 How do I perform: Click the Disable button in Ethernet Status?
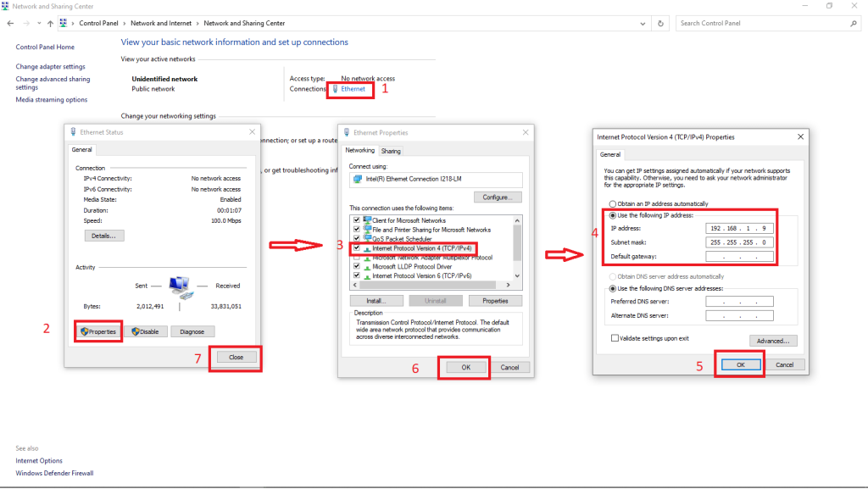click(146, 331)
